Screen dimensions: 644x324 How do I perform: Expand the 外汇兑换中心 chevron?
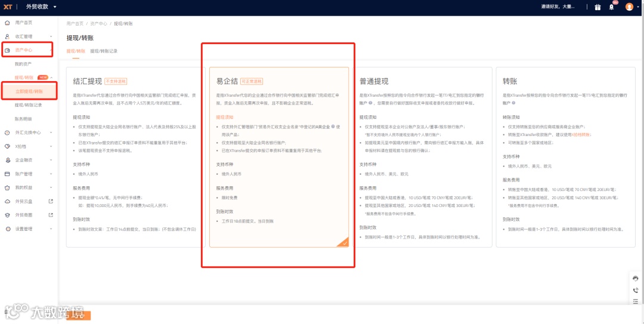coord(51,132)
